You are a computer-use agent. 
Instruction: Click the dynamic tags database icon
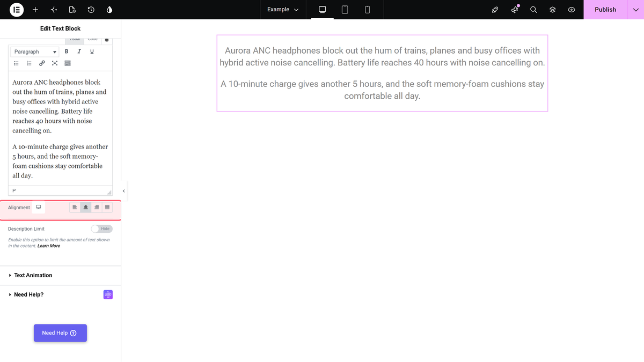pyautogui.click(x=107, y=40)
